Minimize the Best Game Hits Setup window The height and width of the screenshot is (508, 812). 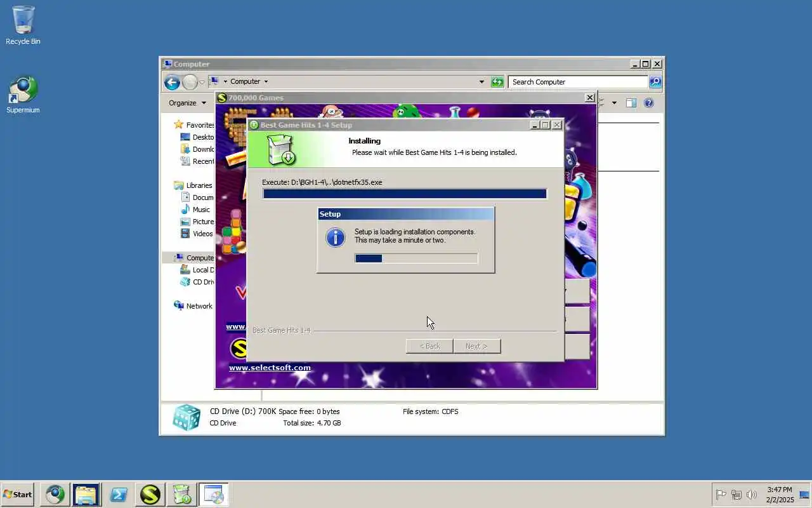[535, 125]
